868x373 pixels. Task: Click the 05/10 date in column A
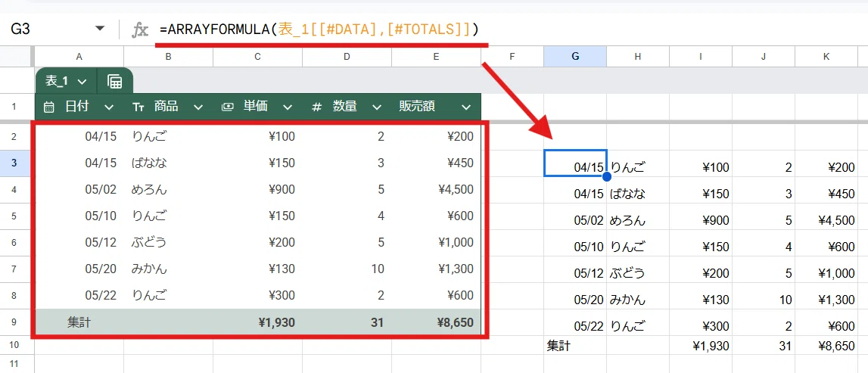(x=101, y=216)
